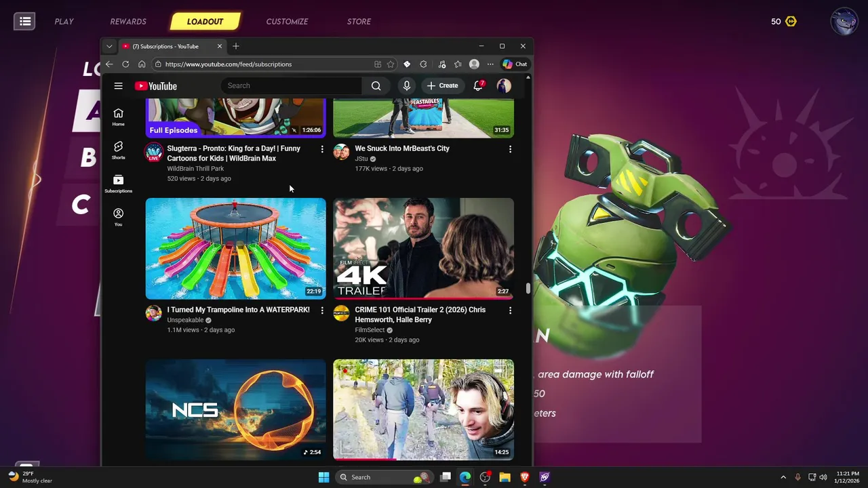Open the split screen icon in address bar

click(378, 64)
